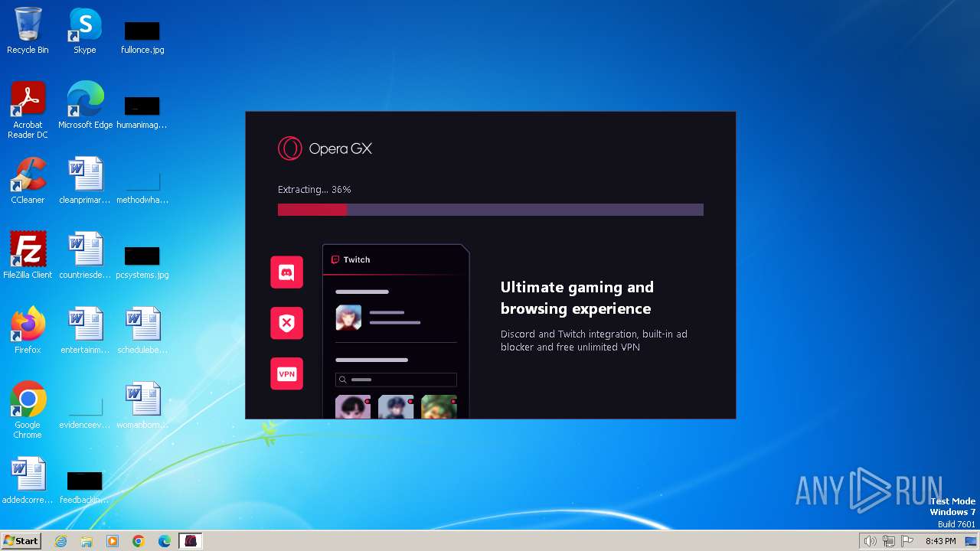
Task: Select Acrobat Reader DC shortcut
Action: [28, 109]
